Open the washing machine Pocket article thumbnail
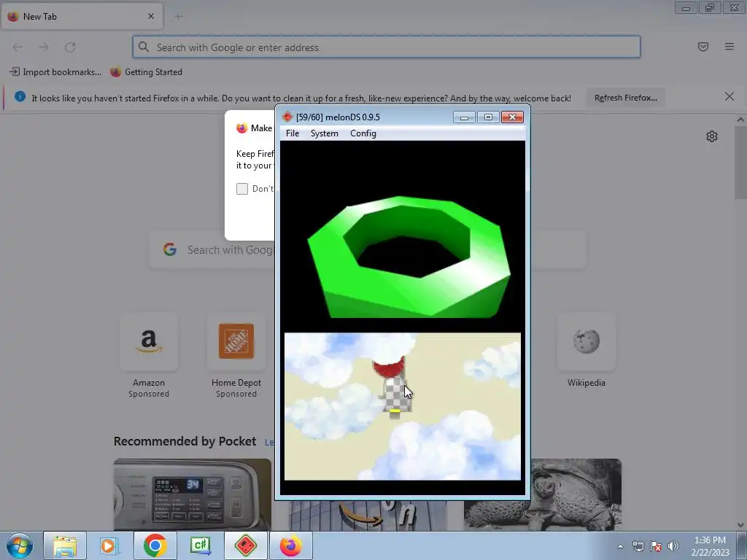This screenshot has width=747, height=560. 193,494
